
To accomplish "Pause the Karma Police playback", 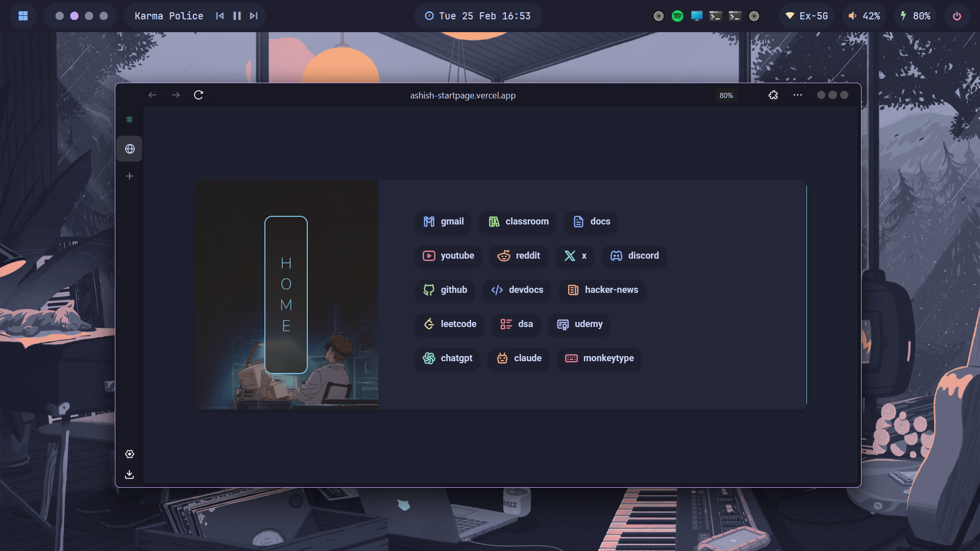I will (237, 16).
